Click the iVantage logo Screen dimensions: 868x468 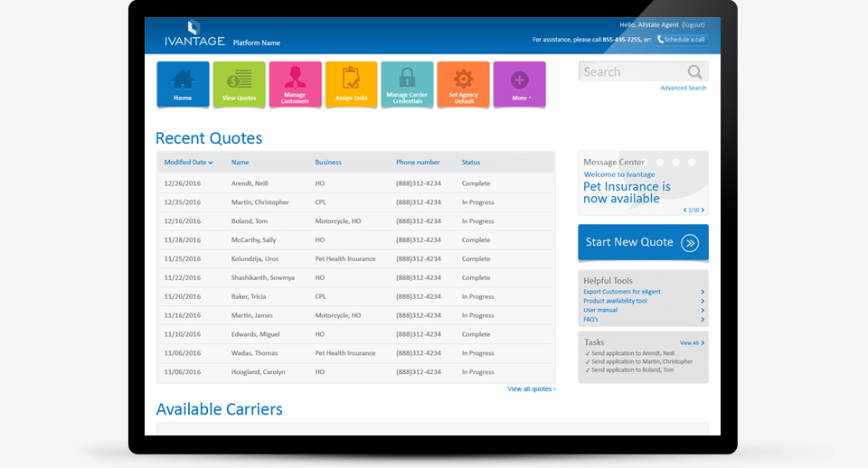[194, 34]
